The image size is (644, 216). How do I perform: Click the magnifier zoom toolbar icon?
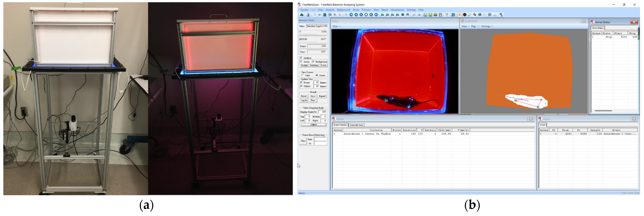click(x=469, y=15)
